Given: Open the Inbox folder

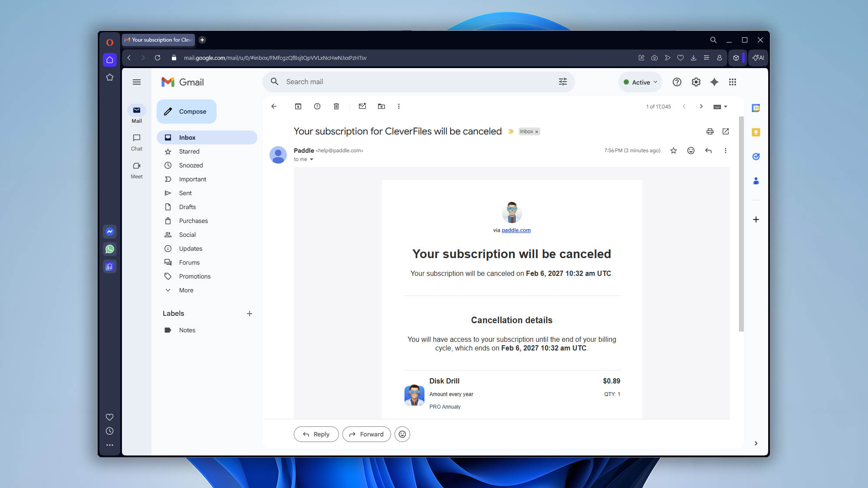Looking at the screenshot, I should (x=207, y=138).
